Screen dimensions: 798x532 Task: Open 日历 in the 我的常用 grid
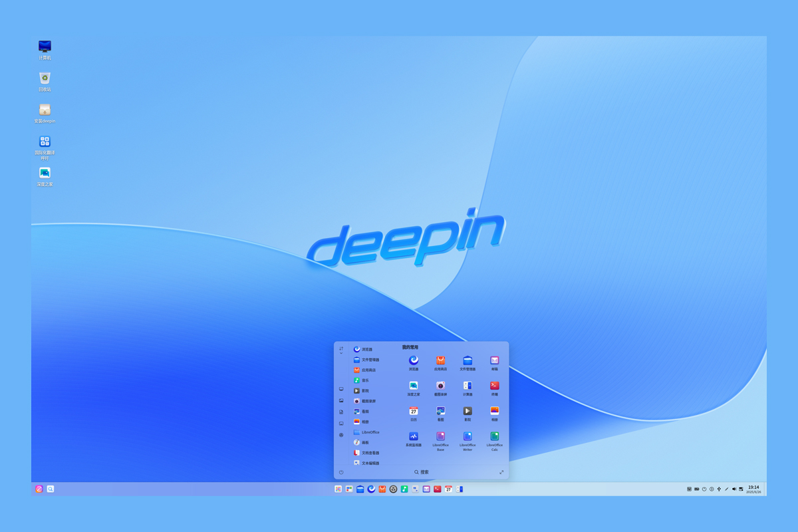(414, 413)
